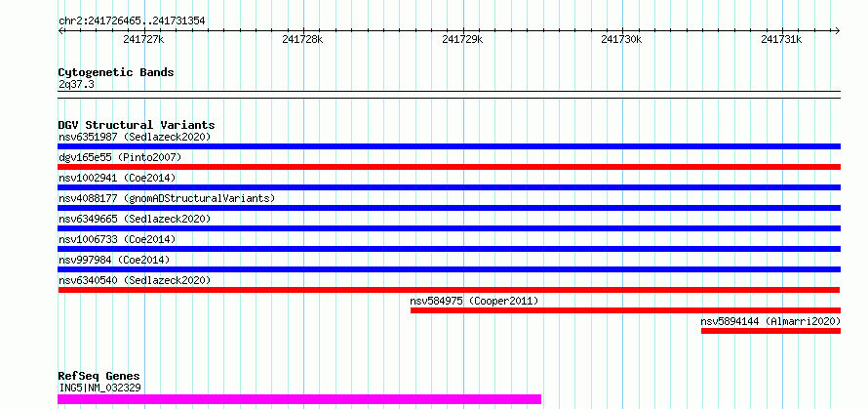This screenshot has width=868, height=409.
Task: Click the nsv6349665 (Sedlazeck2020) label
Action: (x=135, y=219)
